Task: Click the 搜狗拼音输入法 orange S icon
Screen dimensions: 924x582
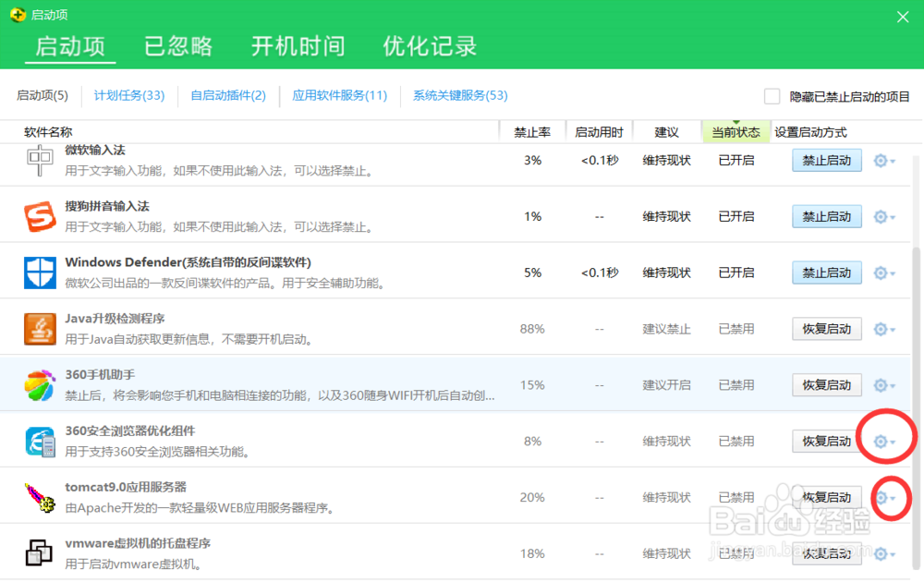Action: (40, 216)
